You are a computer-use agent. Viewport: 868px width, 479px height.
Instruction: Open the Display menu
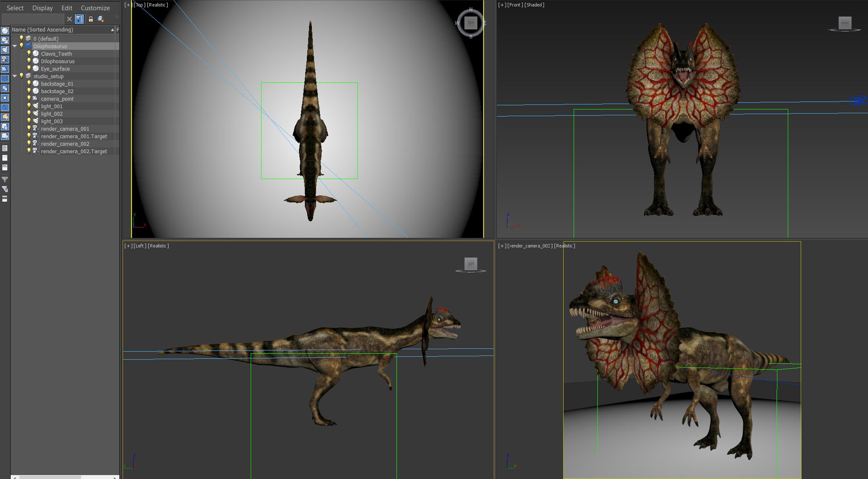pos(42,8)
